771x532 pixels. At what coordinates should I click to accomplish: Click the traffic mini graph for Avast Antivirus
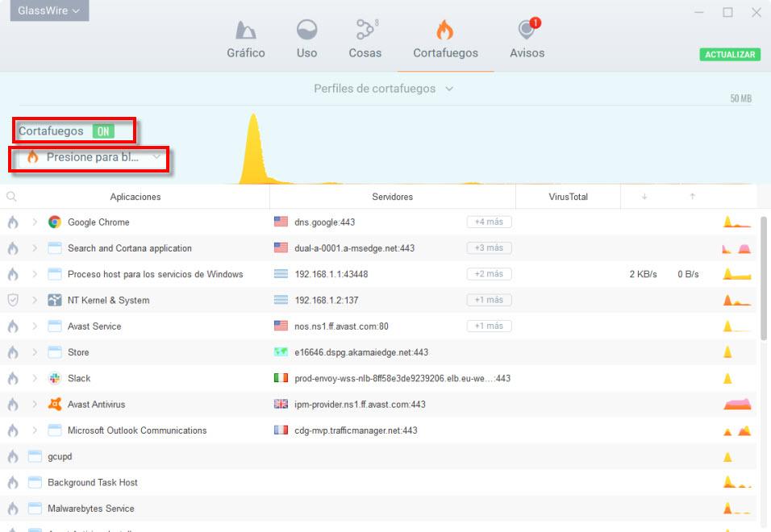(737, 404)
